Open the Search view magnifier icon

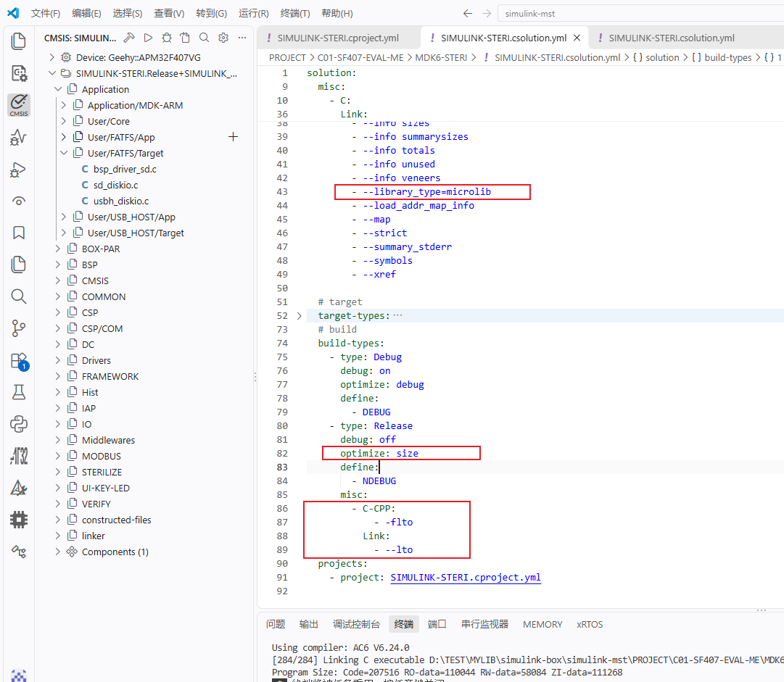(x=19, y=296)
